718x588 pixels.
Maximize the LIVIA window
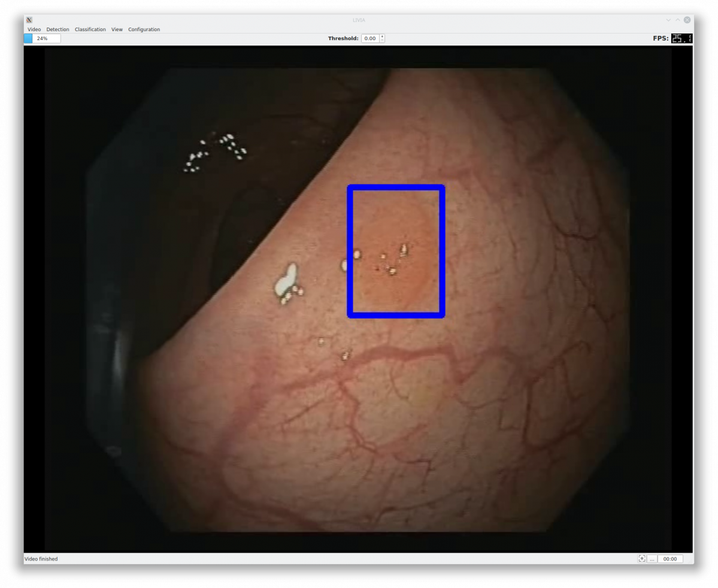point(678,20)
